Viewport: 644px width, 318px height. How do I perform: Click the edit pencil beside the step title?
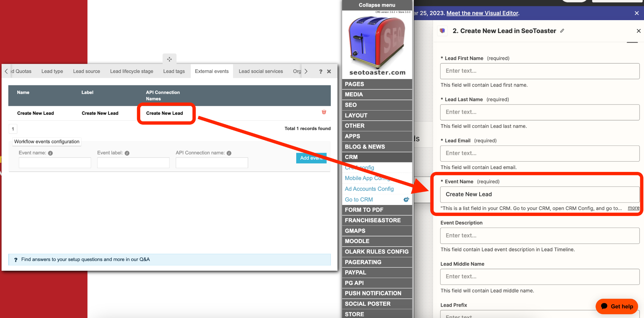click(562, 31)
